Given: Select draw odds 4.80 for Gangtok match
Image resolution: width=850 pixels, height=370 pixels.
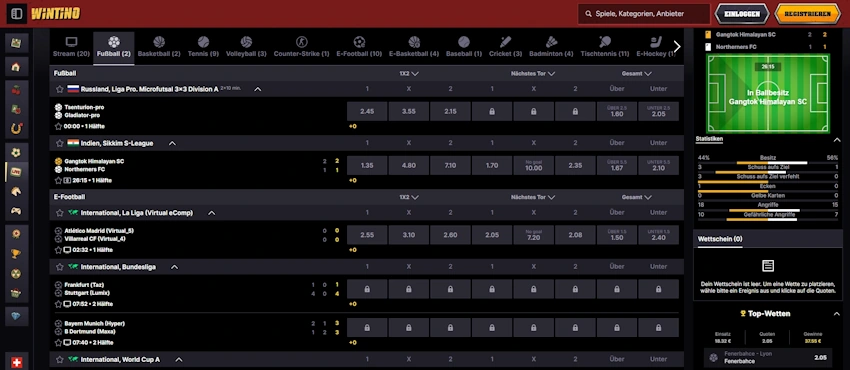Looking at the screenshot, I should point(409,165).
